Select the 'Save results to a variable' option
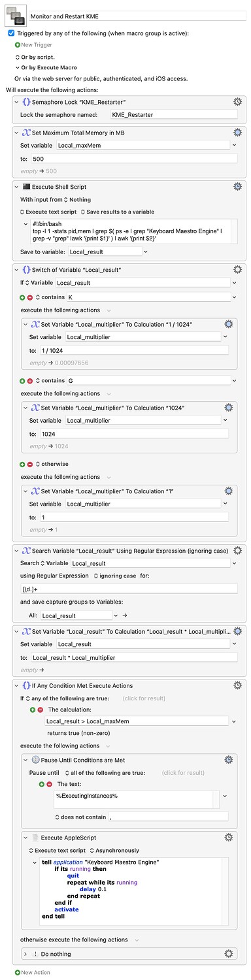Image resolution: width=251 pixels, height=980 pixels. click(120, 212)
